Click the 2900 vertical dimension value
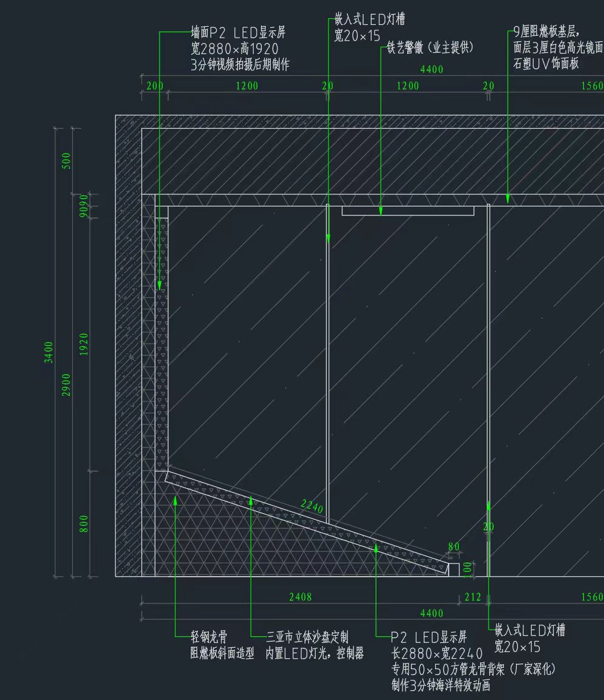This screenshot has width=604, height=700. coord(67,384)
